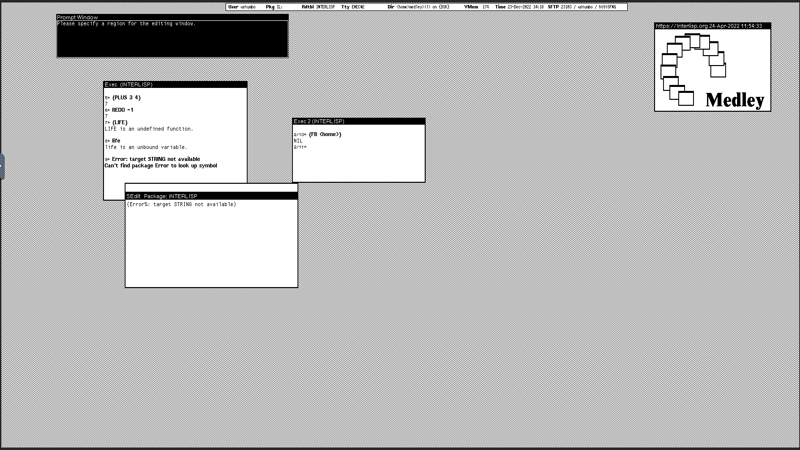Click the Medley text in logo window
Viewport: 800px width, 450px height.
click(x=735, y=100)
